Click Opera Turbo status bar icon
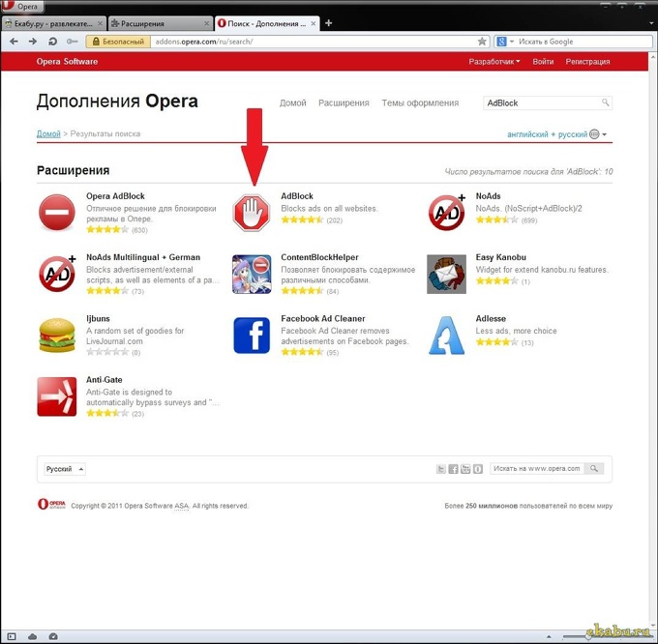Viewport: 658px width, 644px height. [x=53, y=636]
